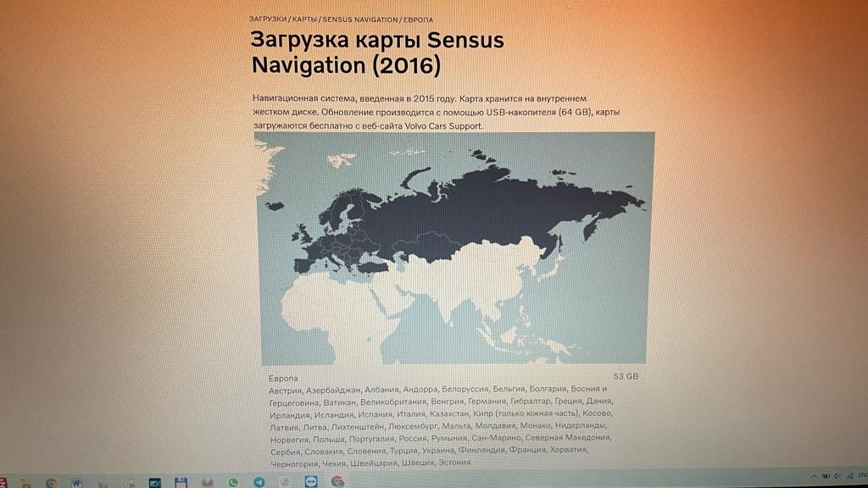Screen dimensions: 868x488
Task: Click the word Великобритания in country list
Action: (393, 402)
